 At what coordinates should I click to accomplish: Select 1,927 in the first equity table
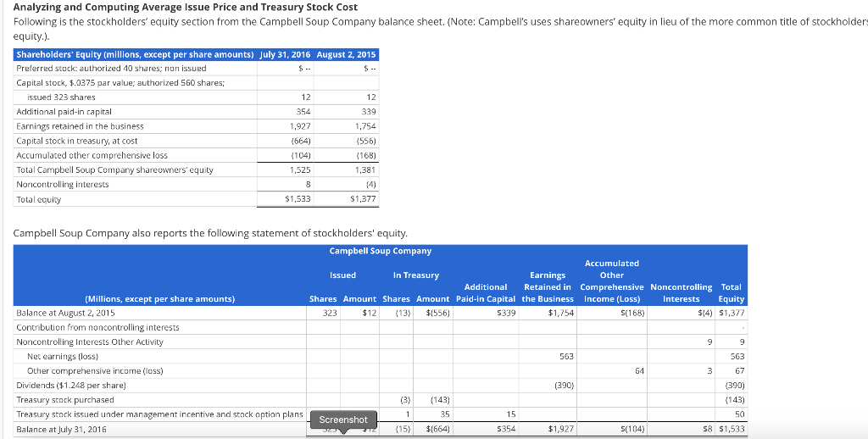[x=300, y=126]
